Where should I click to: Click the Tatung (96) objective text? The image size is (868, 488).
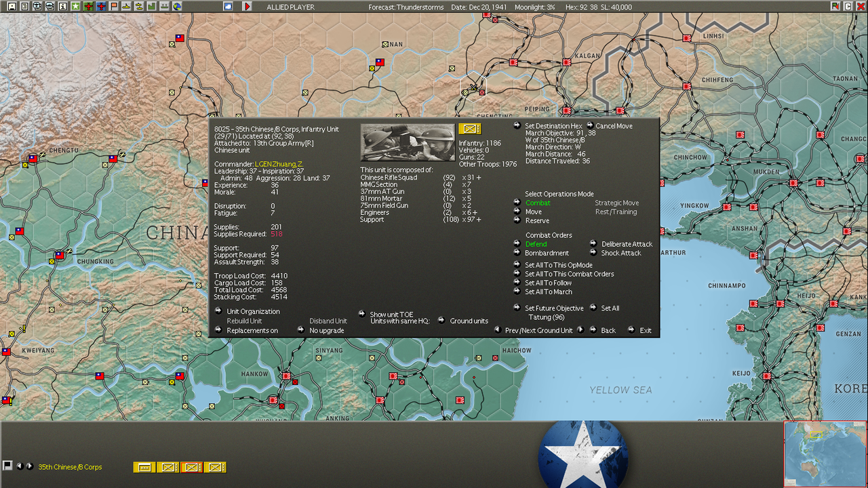pos(547,317)
